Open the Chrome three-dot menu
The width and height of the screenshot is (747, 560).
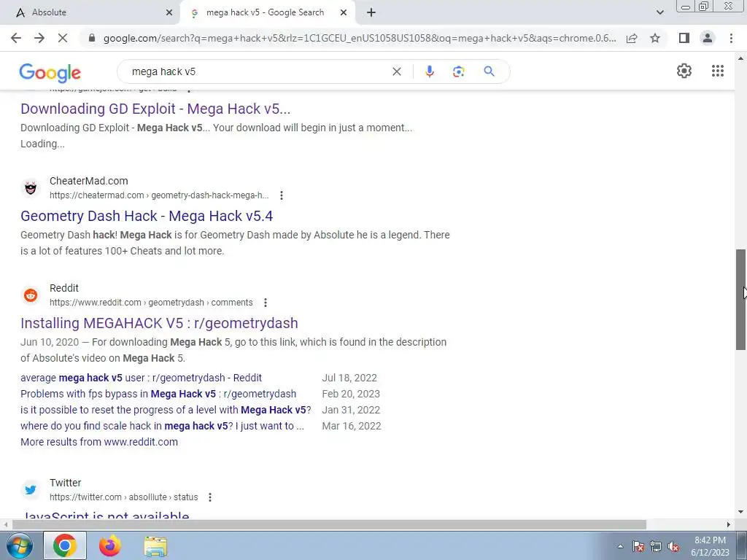coord(731,38)
